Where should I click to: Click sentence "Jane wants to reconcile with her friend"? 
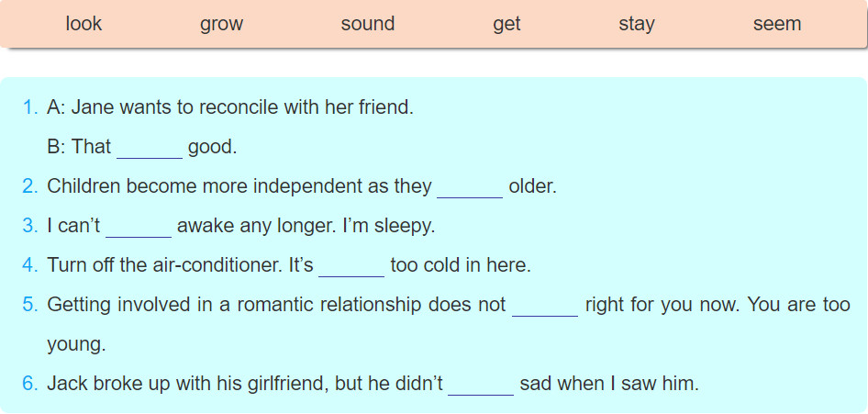click(242, 107)
